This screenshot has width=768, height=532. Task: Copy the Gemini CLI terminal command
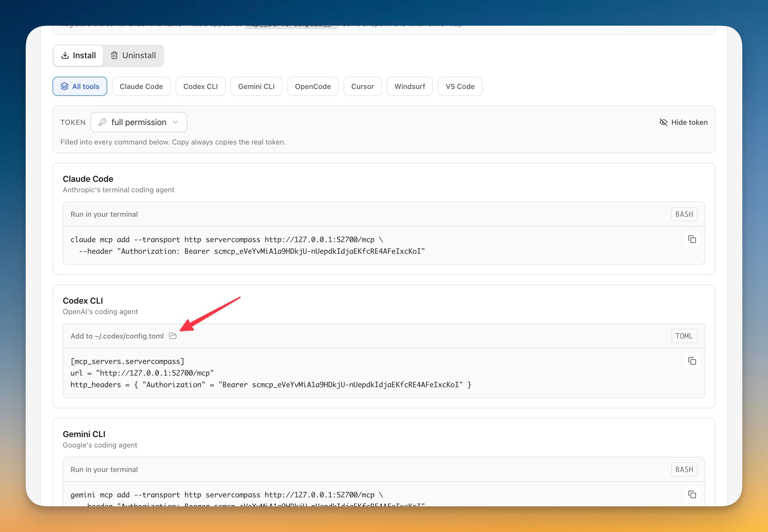coord(692,494)
